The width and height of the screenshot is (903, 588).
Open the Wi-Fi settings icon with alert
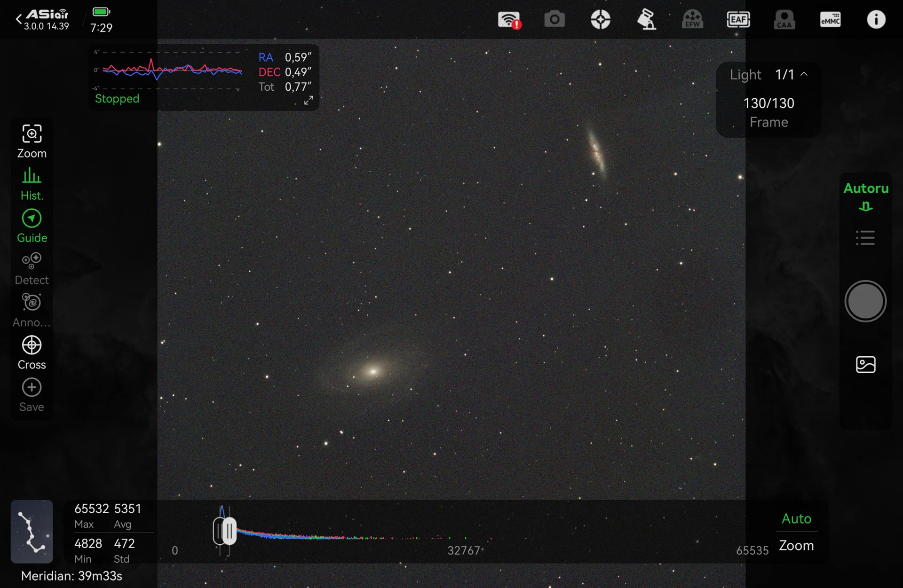[510, 20]
